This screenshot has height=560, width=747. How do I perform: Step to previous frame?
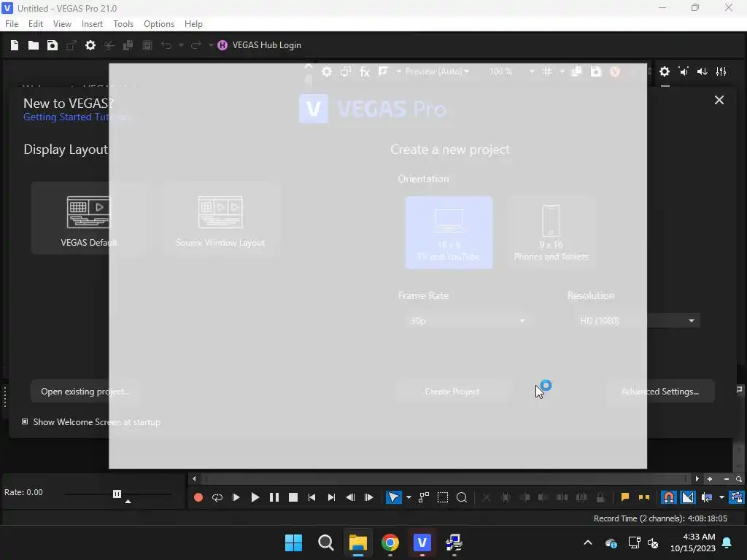pos(350,497)
